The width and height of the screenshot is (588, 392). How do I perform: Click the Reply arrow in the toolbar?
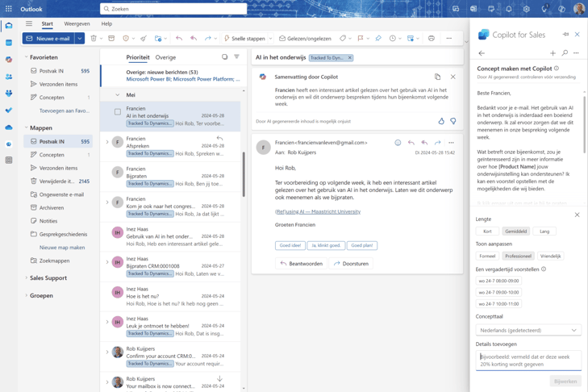[179, 38]
